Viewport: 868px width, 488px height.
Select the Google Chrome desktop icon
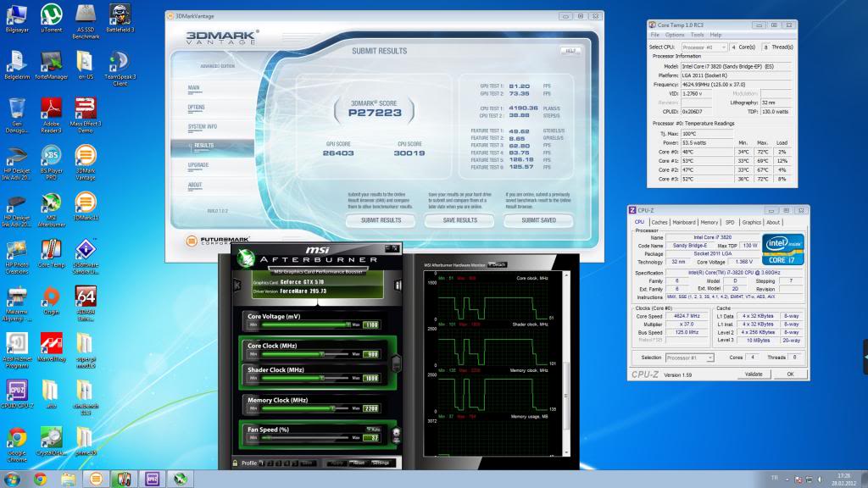(17, 445)
